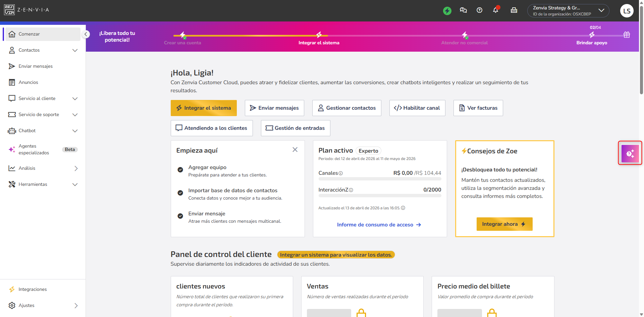This screenshot has width=644, height=317.
Task: Toggle the Enviar mensaje check item
Action: (x=180, y=216)
